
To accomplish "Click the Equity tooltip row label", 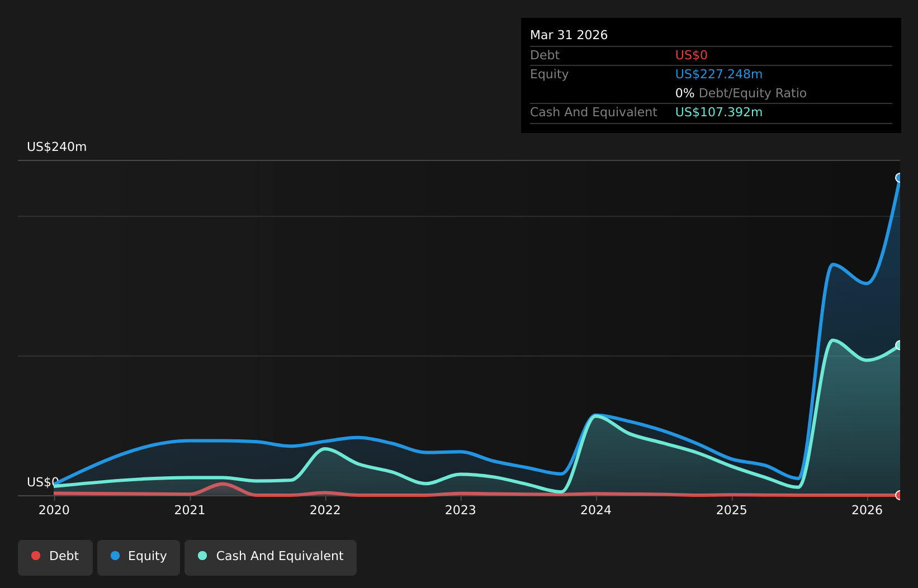I will point(550,74).
